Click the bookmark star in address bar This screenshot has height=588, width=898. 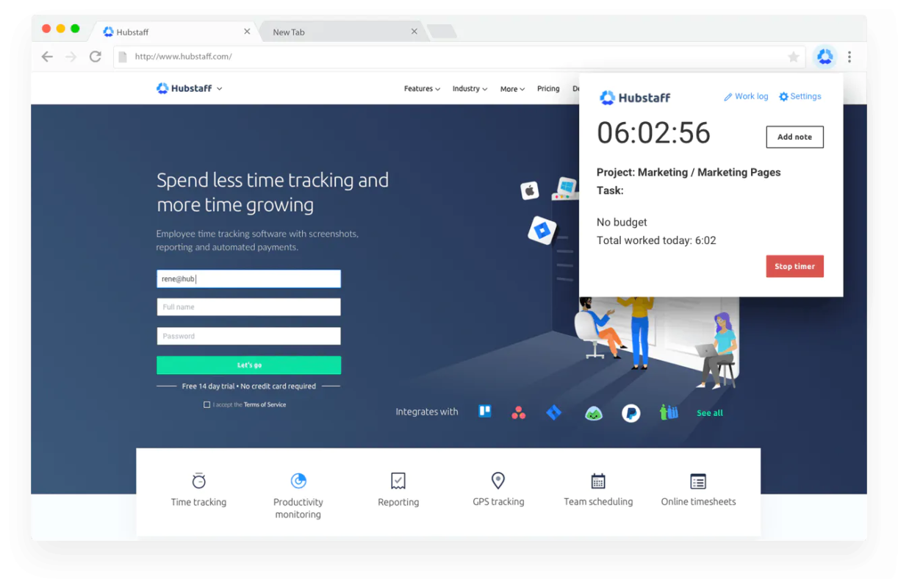794,57
